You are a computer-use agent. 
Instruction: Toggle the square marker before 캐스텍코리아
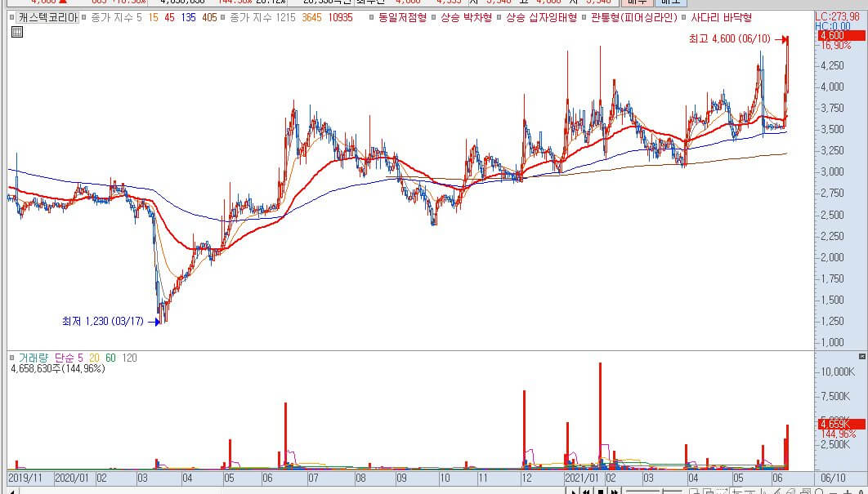(11, 18)
